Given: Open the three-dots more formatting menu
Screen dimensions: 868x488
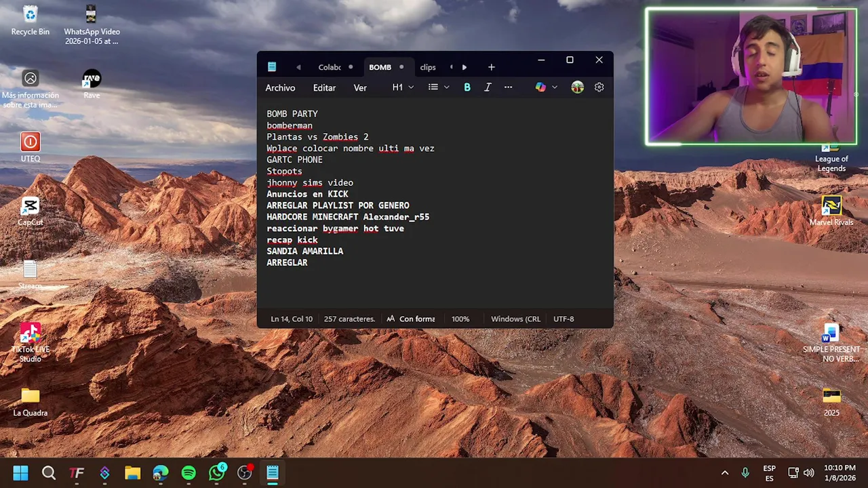Looking at the screenshot, I should (509, 87).
